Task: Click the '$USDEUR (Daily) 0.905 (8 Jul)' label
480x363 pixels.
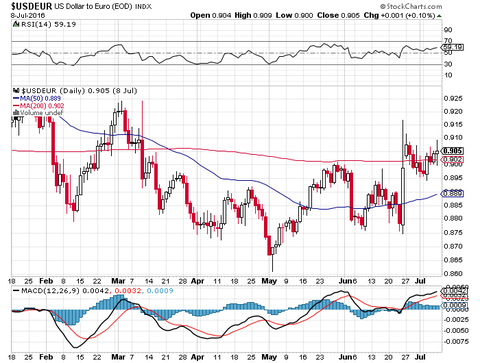Action: click(79, 91)
